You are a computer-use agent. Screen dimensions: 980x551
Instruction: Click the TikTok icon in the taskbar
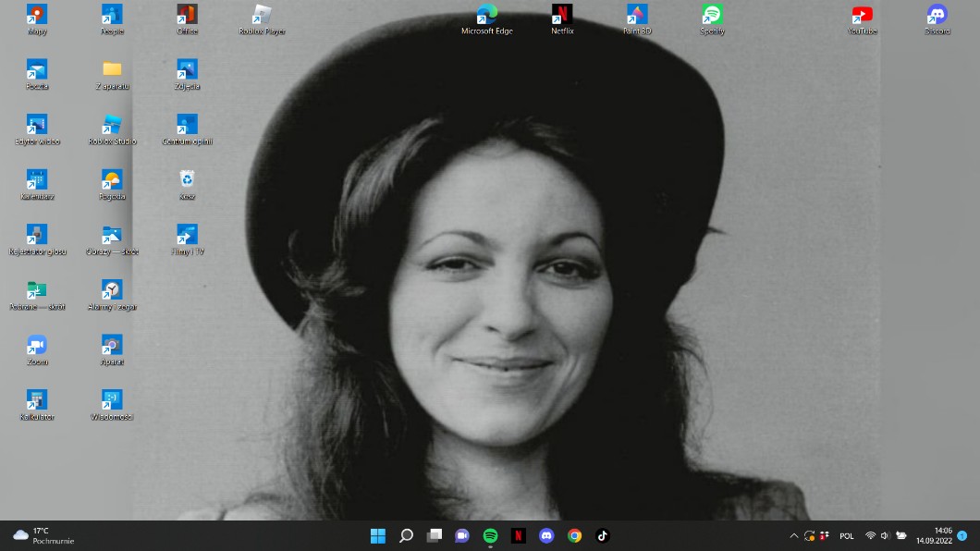(602, 535)
